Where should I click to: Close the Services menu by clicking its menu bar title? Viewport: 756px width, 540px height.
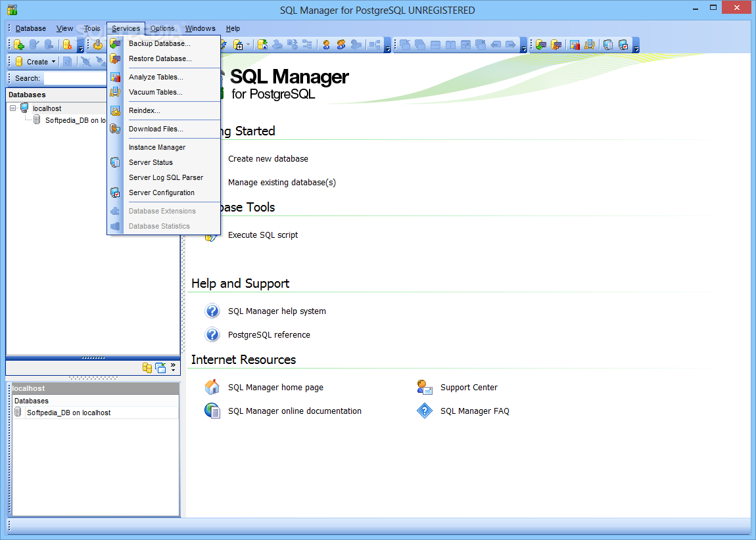pos(126,28)
